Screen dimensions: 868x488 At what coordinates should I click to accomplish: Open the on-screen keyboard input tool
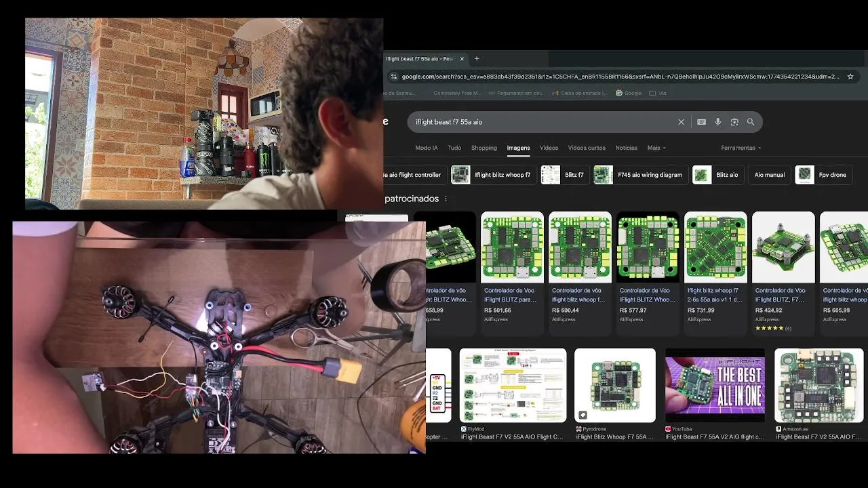pos(701,122)
